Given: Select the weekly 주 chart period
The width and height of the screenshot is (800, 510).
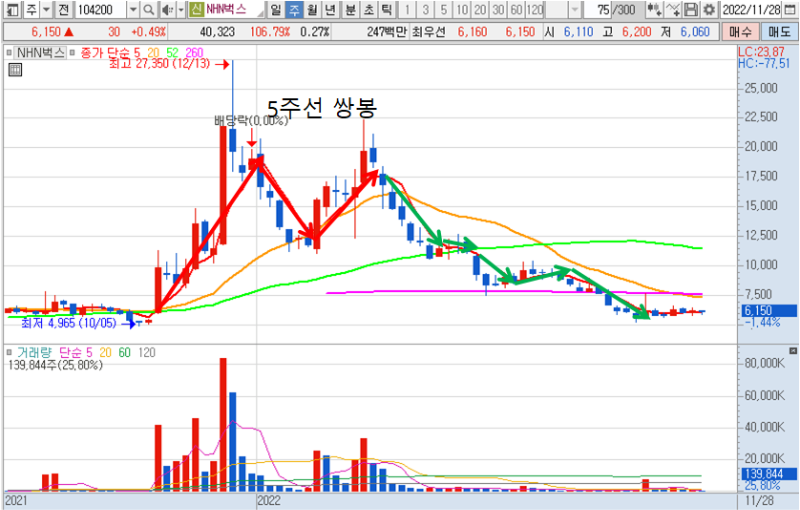Looking at the screenshot, I should 294,9.
